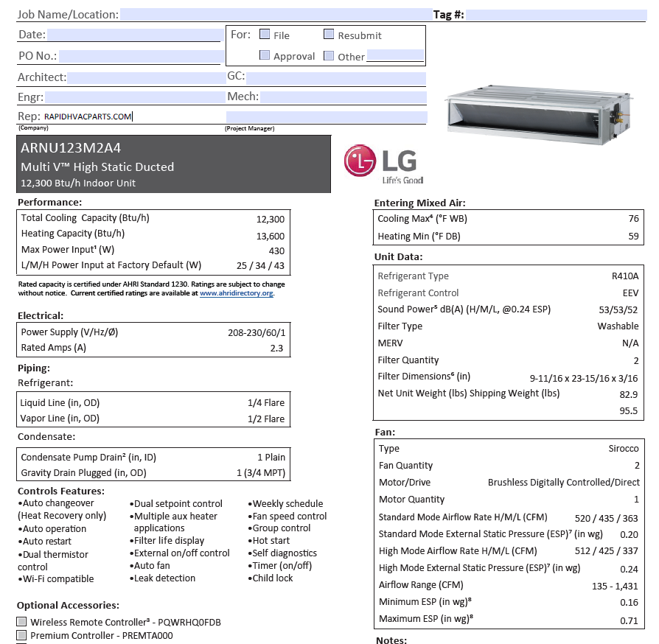Click the Cooling Max value 76
Image resolution: width=659 pixels, height=644 pixels.
(633, 218)
